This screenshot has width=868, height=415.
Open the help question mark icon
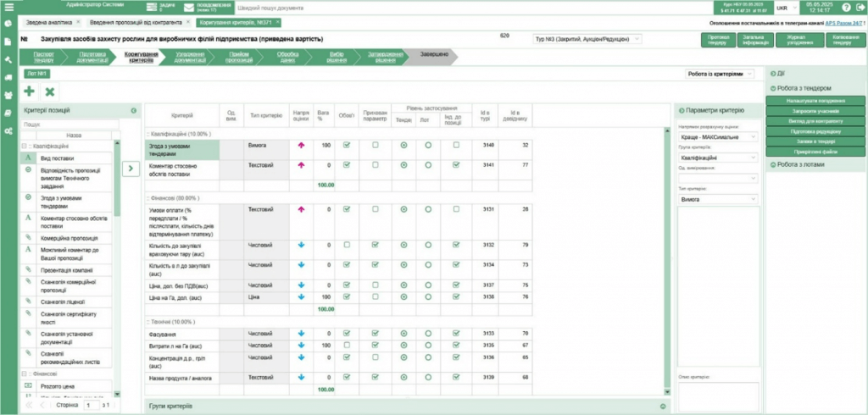[x=846, y=8]
